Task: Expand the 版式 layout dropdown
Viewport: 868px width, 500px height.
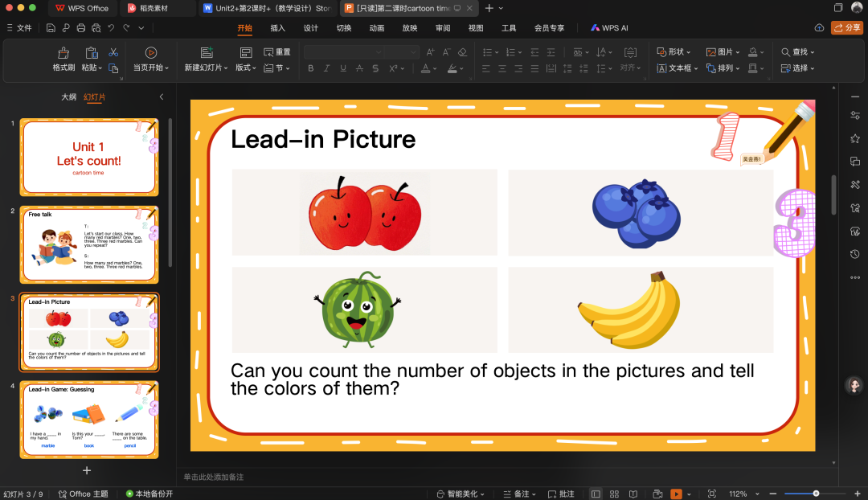Action: (x=245, y=68)
